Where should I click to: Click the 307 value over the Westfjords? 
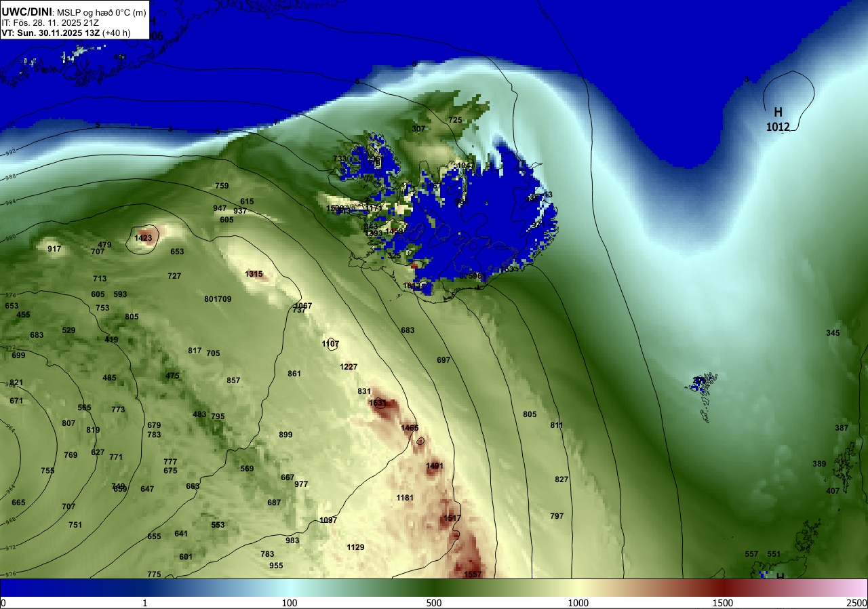coord(418,129)
